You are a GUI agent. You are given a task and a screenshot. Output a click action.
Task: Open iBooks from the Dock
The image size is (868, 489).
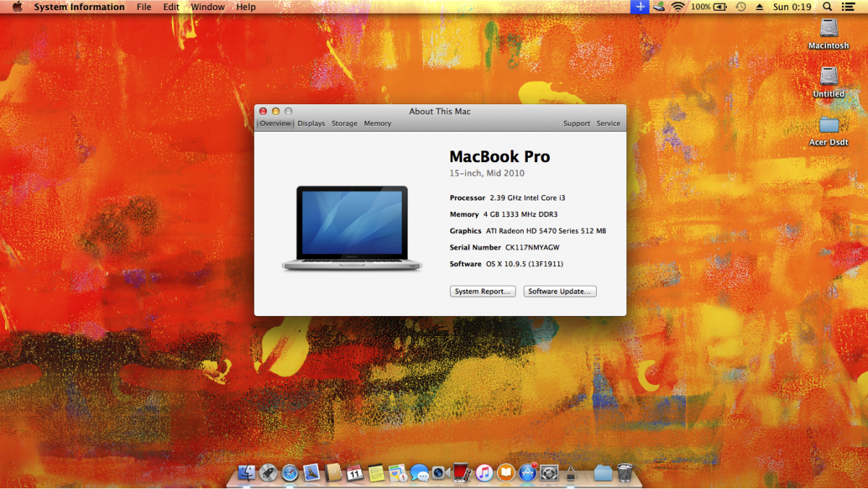[506, 473]
